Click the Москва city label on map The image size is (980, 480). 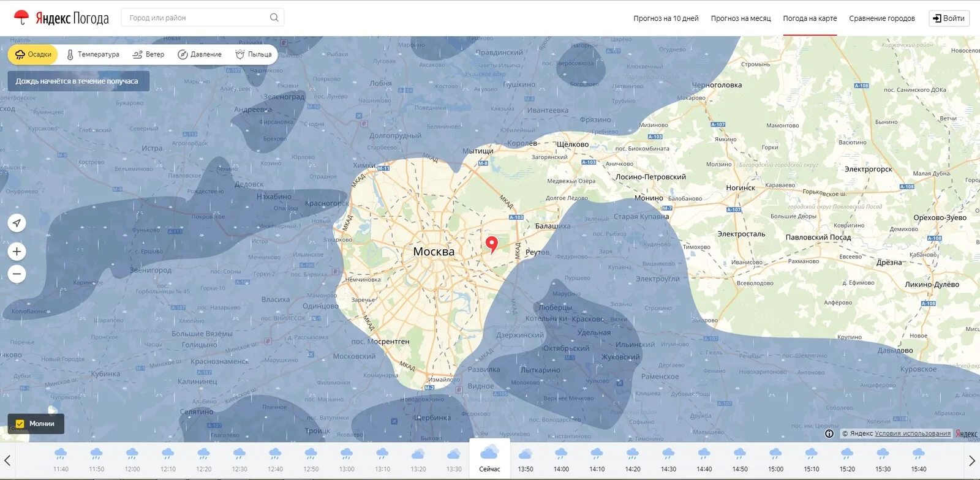[434, 252]
